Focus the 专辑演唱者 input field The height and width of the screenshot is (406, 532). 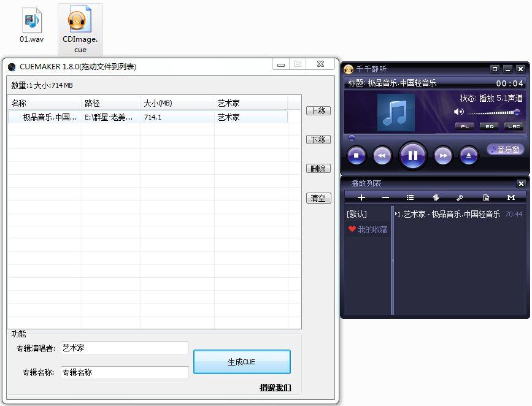click(x=125, y=348)
